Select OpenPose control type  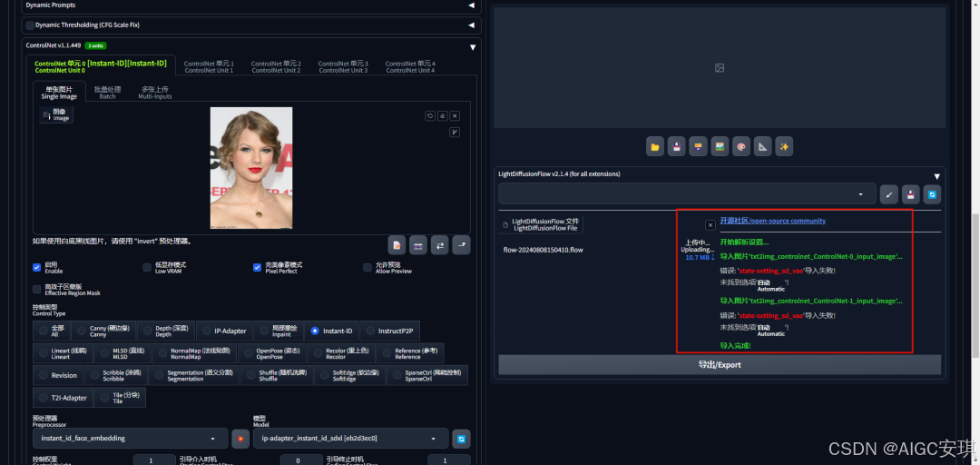(272, 353)
